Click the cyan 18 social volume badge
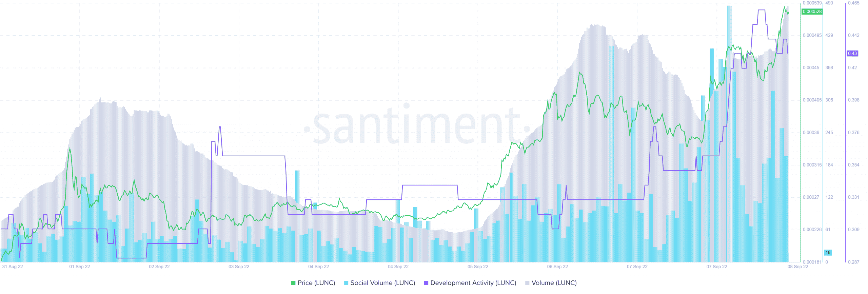Image resolution: width=868 pixels, height=294 pixels. pyautogui.click(x=828, y=252)
